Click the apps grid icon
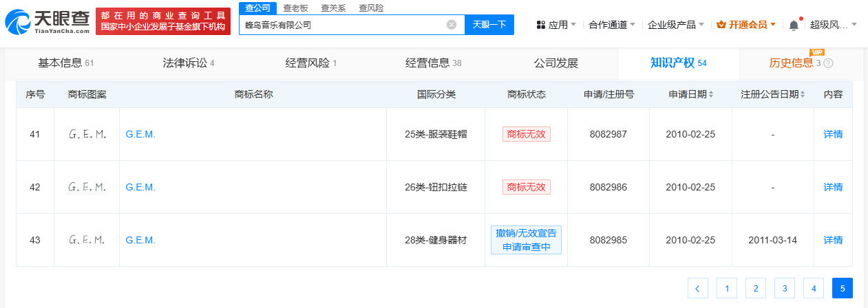The height and width of the screenshot is (308, 868). tap(541, 25)
